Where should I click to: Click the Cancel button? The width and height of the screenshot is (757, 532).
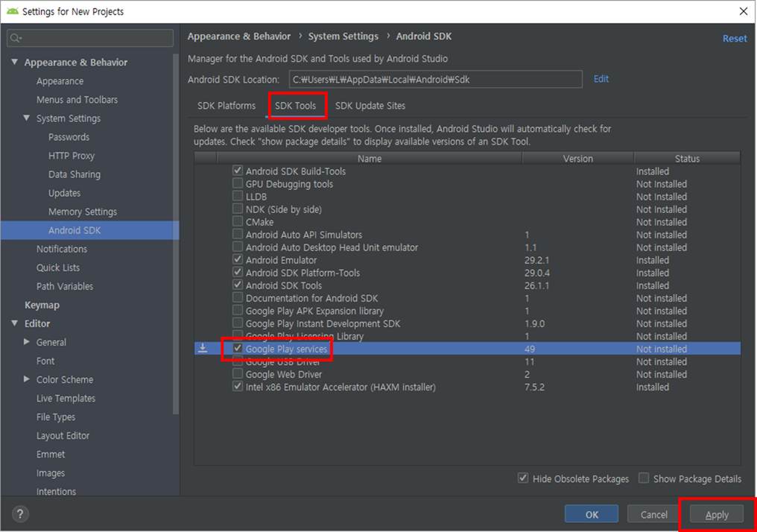pos(653,515)
